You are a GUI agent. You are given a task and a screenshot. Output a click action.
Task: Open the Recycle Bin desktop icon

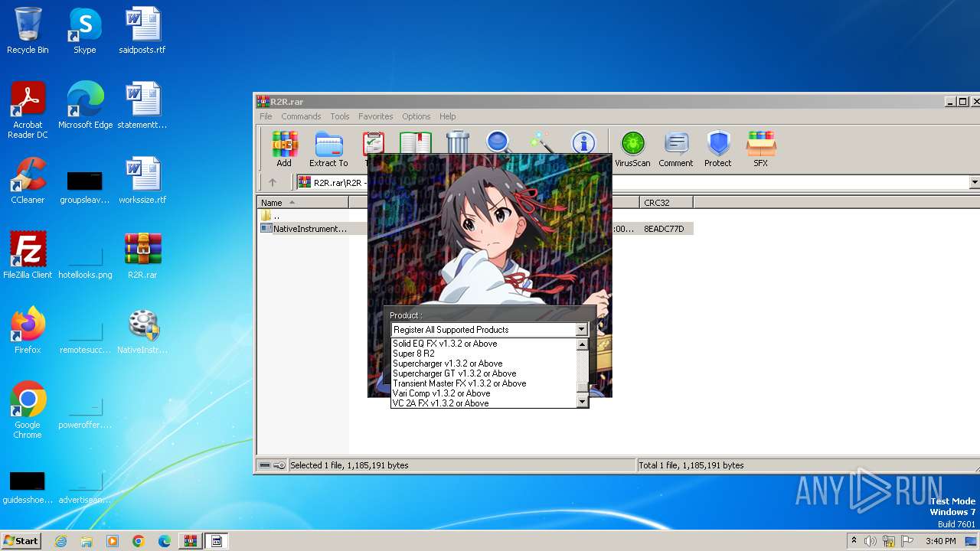pyautogui.click(x=28, y=31)
